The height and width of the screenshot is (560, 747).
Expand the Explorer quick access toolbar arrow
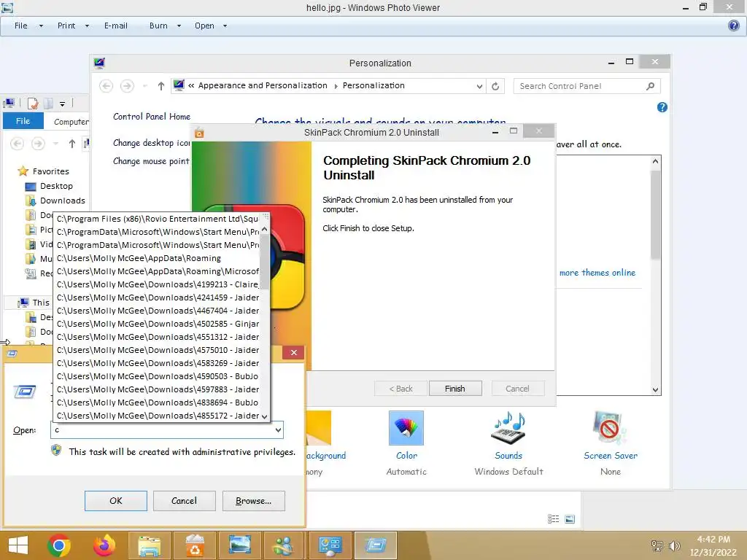[x=63, y=104]
